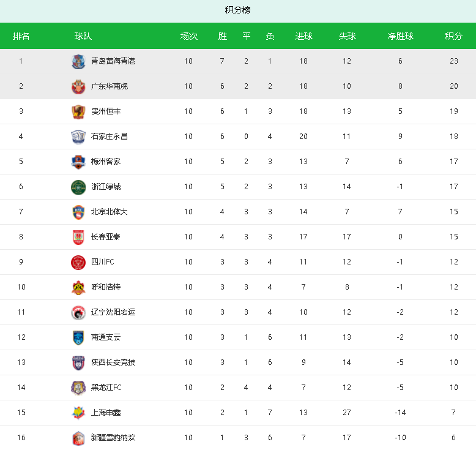Click the 青岛黄海青港 team logo
The image size is (476, 450).
click(x=78, y=62)
